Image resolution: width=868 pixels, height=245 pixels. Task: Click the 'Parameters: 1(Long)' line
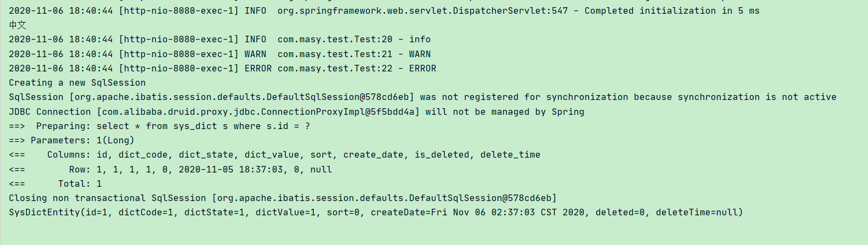click(72, 140)
